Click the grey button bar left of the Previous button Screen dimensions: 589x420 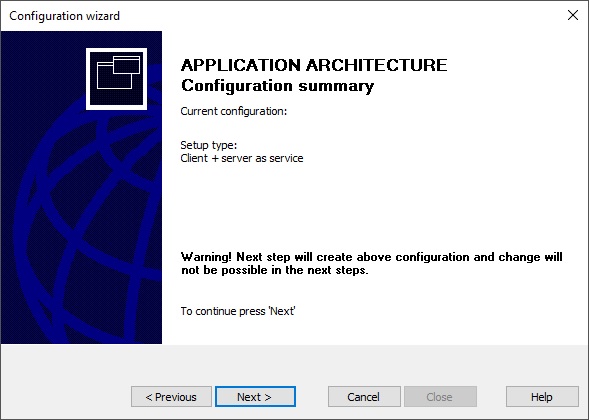66,397
